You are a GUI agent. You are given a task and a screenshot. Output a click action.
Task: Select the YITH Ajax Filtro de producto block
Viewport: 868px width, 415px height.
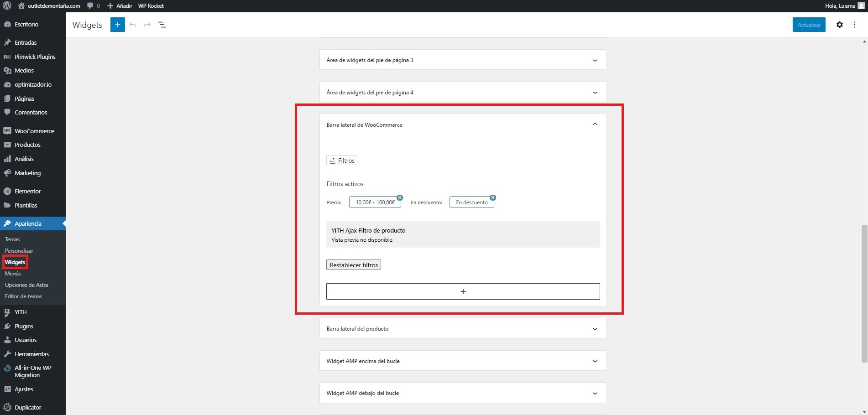463,234
